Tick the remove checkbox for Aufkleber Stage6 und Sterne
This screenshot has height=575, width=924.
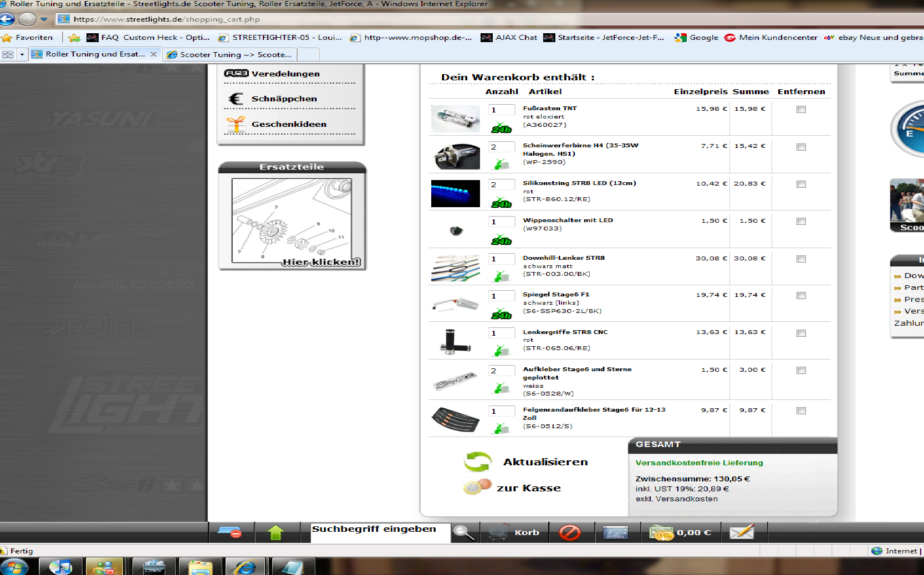801,371
